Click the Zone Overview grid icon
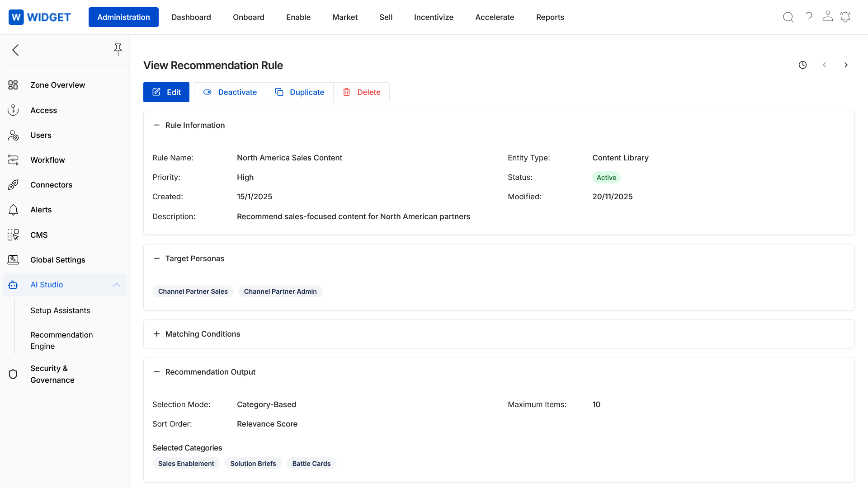Screen dimensions: 868x488 (13, 85)
